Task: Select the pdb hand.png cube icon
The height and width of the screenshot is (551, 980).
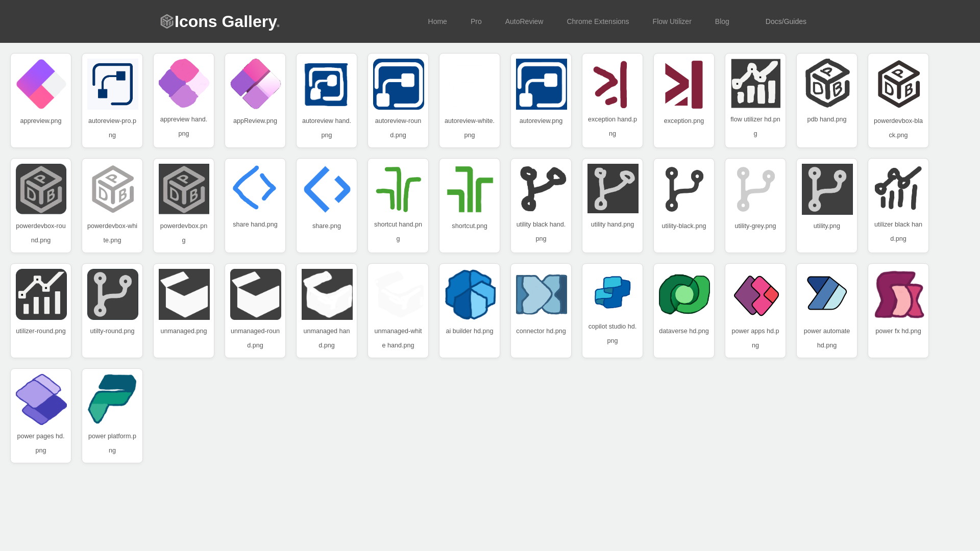Action: click(827, 83)
